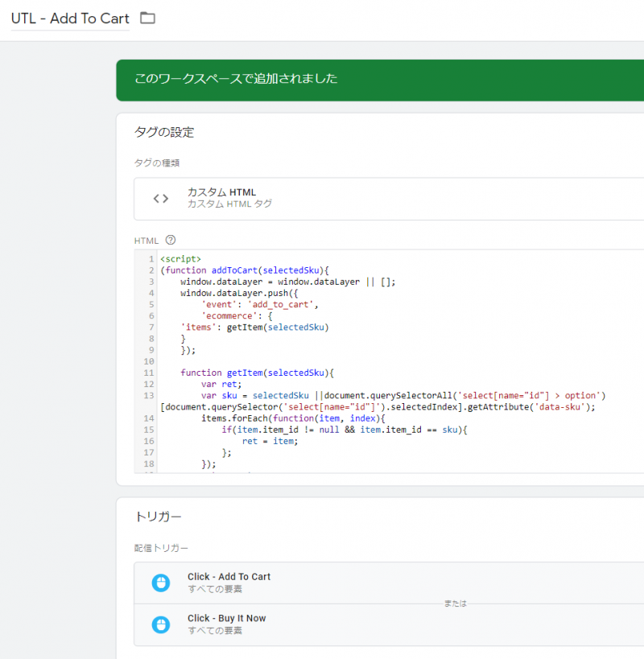This screenshot has height=659, width=644.
Task: Click the green このワークスペースで追加されました banner
Action: (380, 80)
